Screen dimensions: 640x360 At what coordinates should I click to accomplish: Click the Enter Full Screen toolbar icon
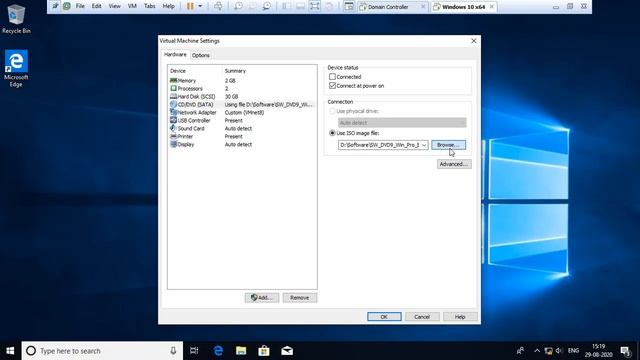[x=315, y=6]
